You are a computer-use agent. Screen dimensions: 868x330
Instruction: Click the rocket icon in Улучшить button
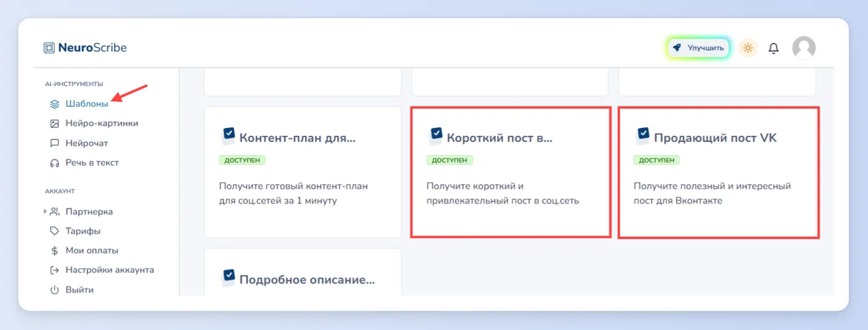coord(677,48)
